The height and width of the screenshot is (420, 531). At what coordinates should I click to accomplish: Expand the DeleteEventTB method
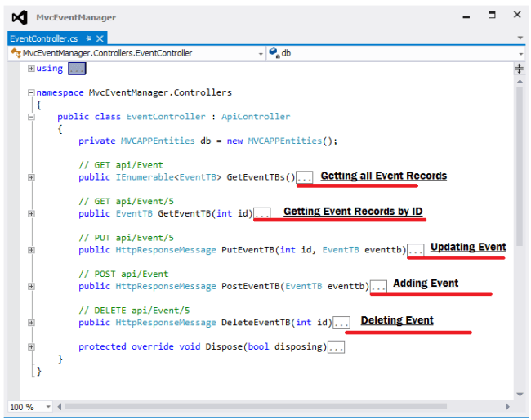tap(31, 323)
